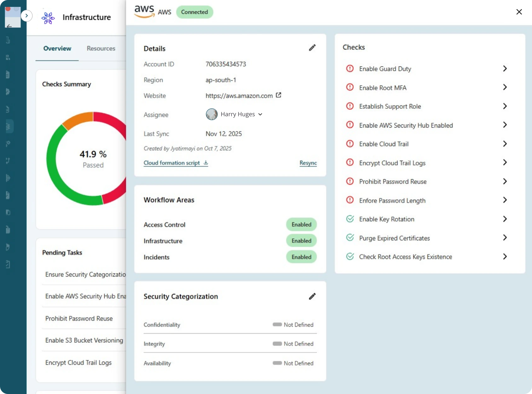
Task: Click the Resync link
Action: point(308,163)
